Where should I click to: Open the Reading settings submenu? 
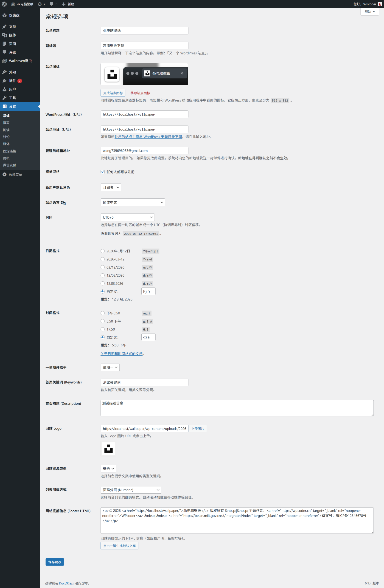point(6,130)
